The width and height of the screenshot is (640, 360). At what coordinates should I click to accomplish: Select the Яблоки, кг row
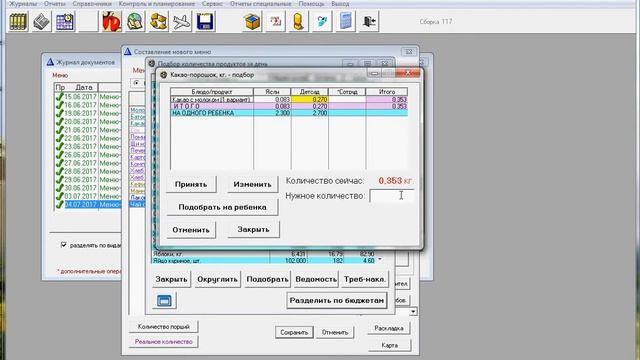[x=264, y=254]
